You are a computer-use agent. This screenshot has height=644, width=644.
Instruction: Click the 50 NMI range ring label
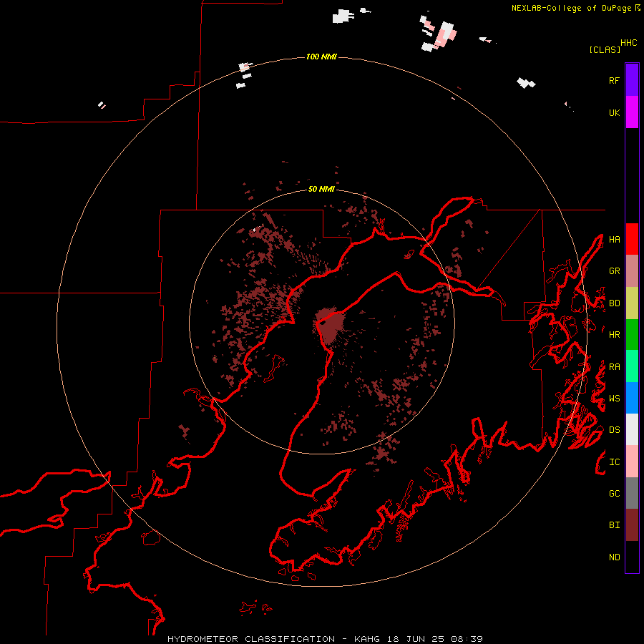[321, 189]
